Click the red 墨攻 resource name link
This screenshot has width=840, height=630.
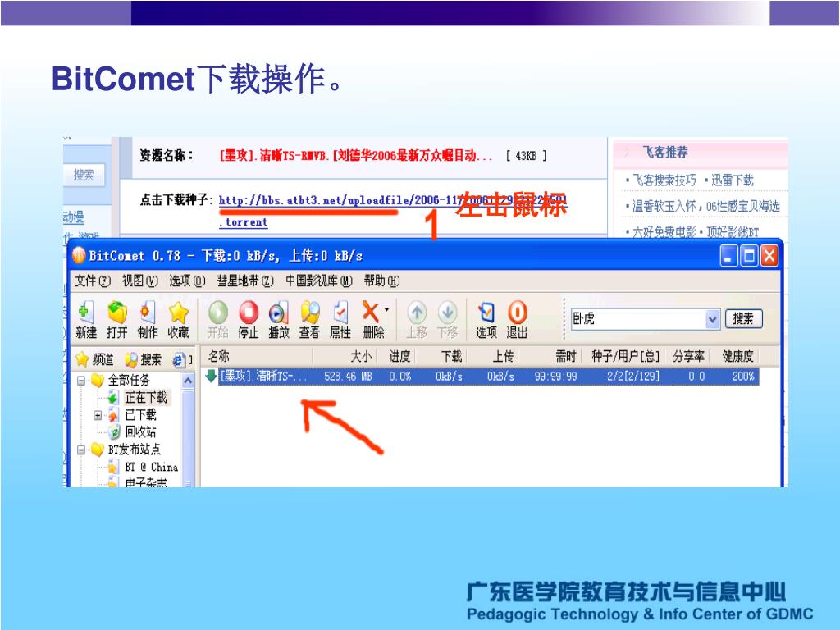point(356,155)
